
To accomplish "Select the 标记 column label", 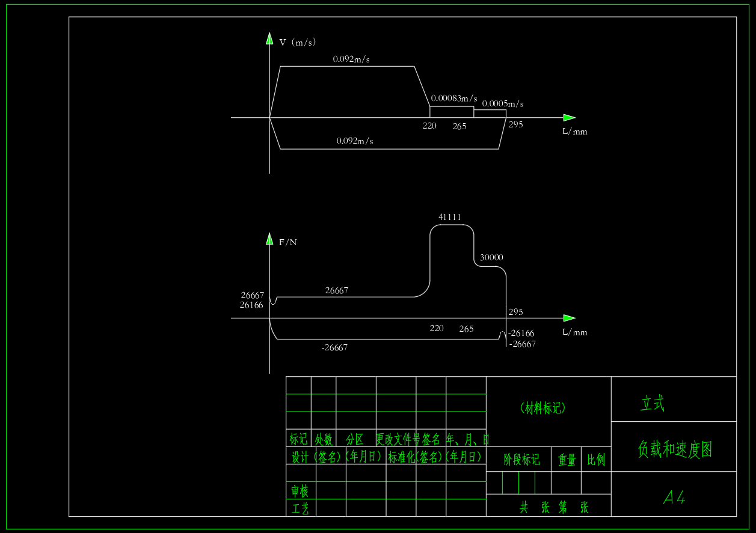I will (298, 439).
